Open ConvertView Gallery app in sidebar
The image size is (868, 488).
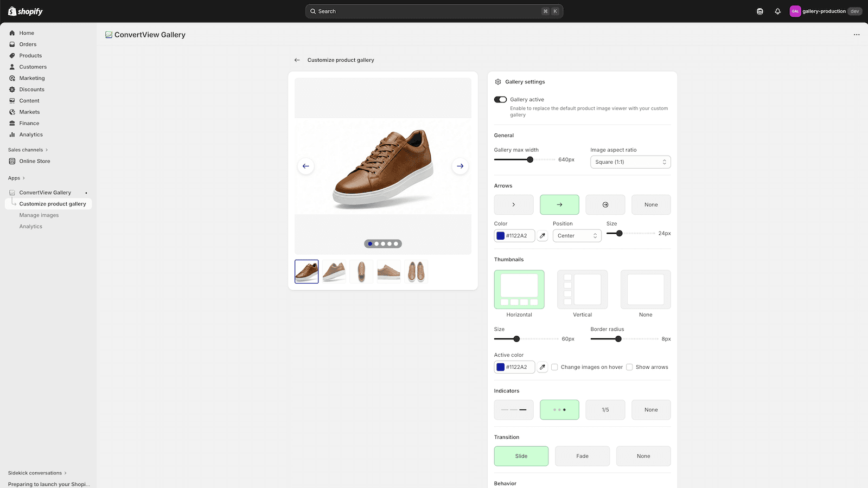[x=48, y=192]
